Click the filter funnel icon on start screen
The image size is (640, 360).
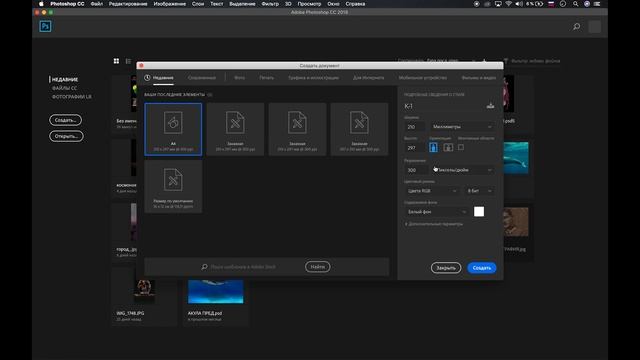[x=506, y=61]
